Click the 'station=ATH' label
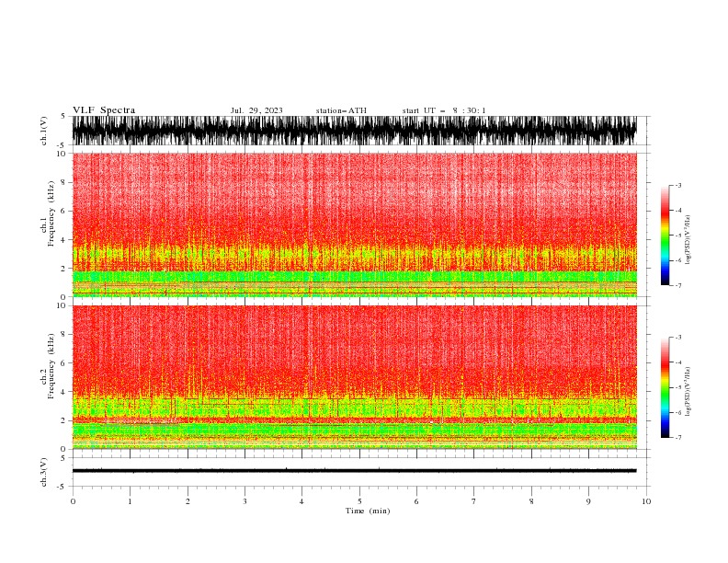The image size is (728, 563). point(341,110)
